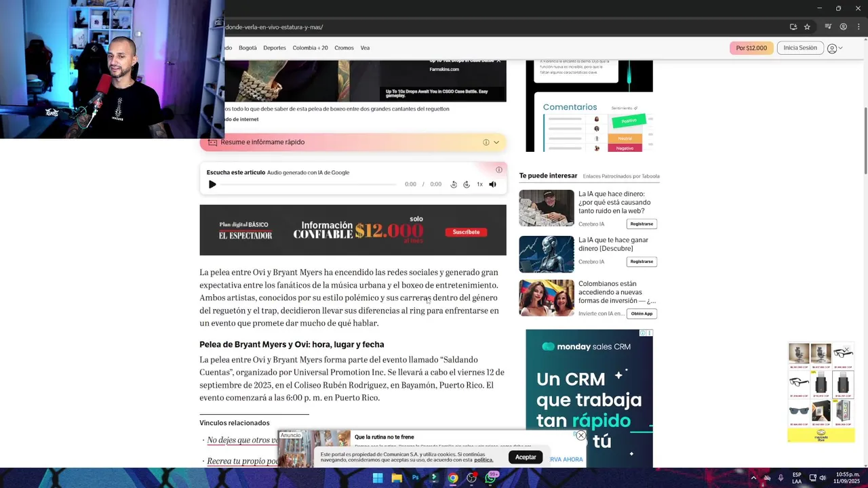This screenshot has height=488, width=868.
Task: Open Photoshop from taskbar
Action: 416,478
